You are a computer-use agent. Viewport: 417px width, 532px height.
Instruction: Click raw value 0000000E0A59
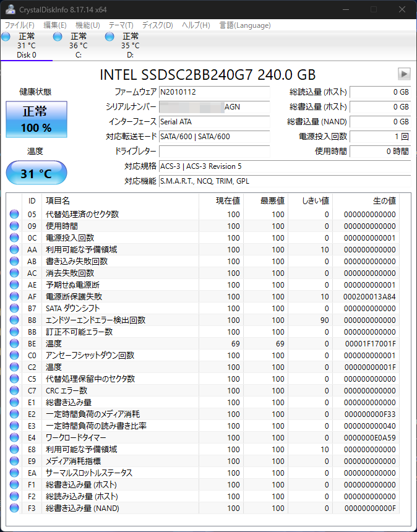pos(370,438)
